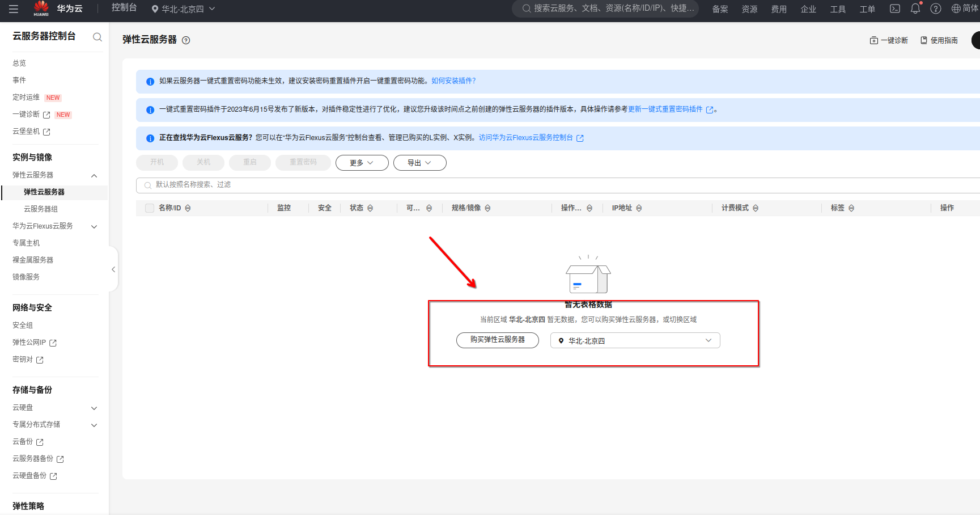The image size is (980, 515).
Task: Go to 控制台 console home
Action: (x=124, y=7)
